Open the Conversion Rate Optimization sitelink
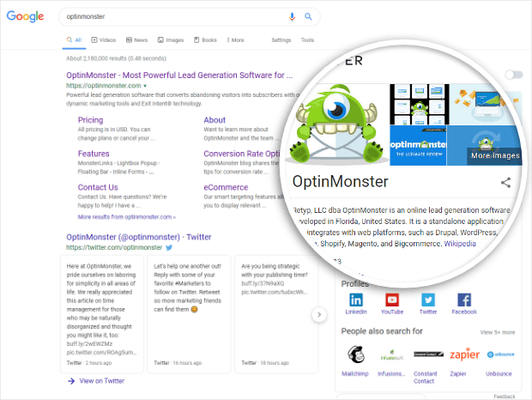This screenshot has height=400, width=532. (242, 154)
